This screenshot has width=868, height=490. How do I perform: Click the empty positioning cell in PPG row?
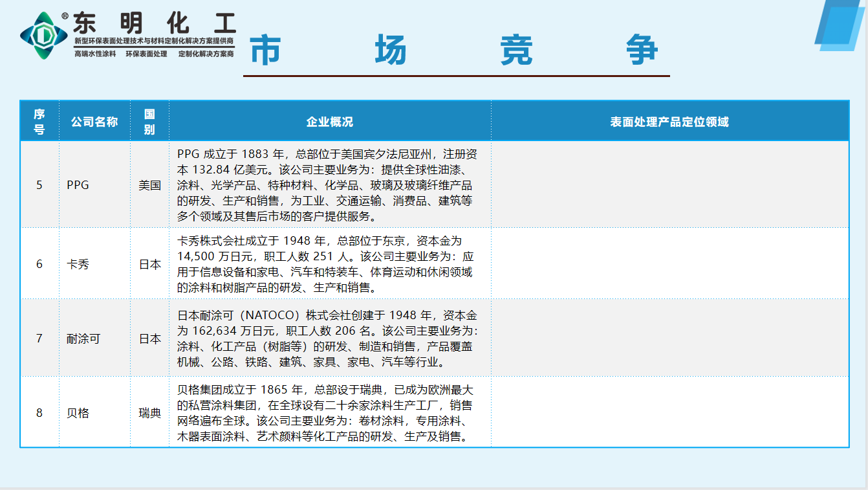[669, 184]
